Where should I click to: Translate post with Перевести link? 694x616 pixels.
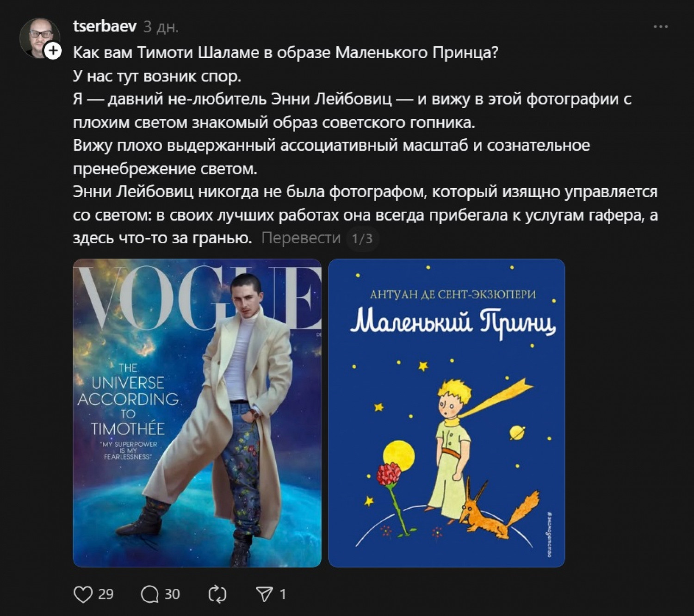[x=301, y=238]
